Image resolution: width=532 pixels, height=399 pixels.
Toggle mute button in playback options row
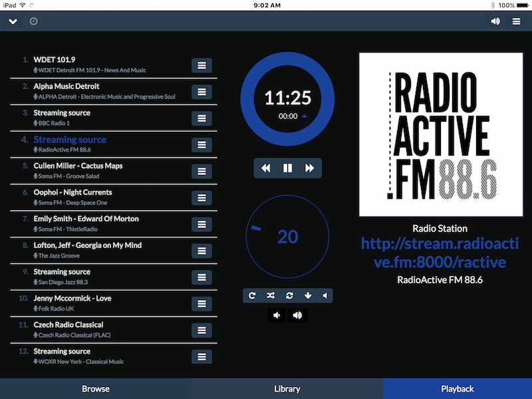325,295
